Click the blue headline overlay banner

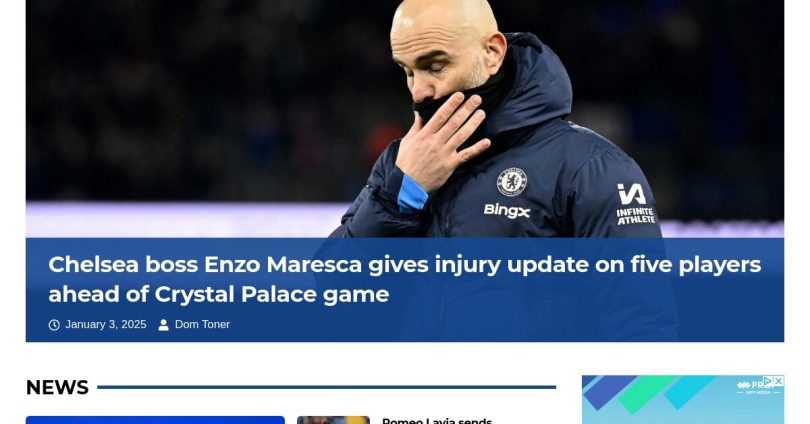click(x=404, y=290)
